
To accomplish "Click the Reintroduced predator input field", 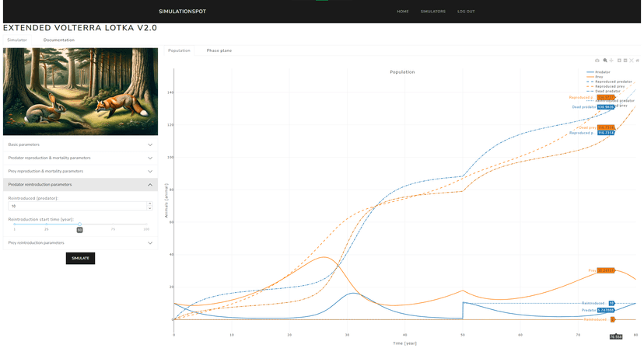I will (75, 207).
